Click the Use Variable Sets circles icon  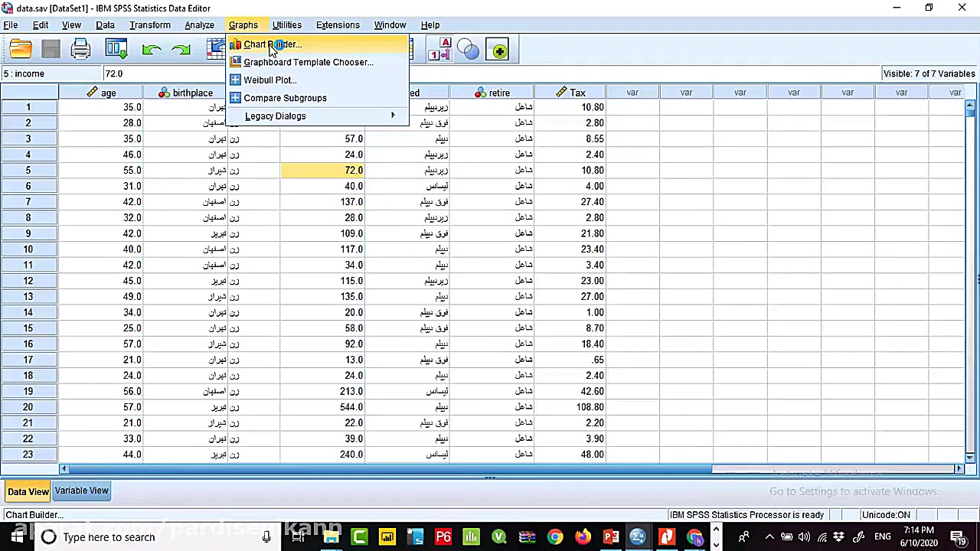pos(469,51)
